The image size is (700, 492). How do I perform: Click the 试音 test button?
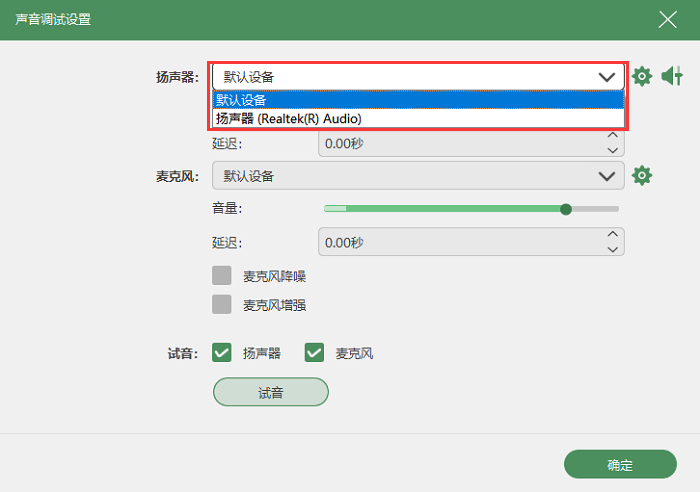click(x=271, y=392)
